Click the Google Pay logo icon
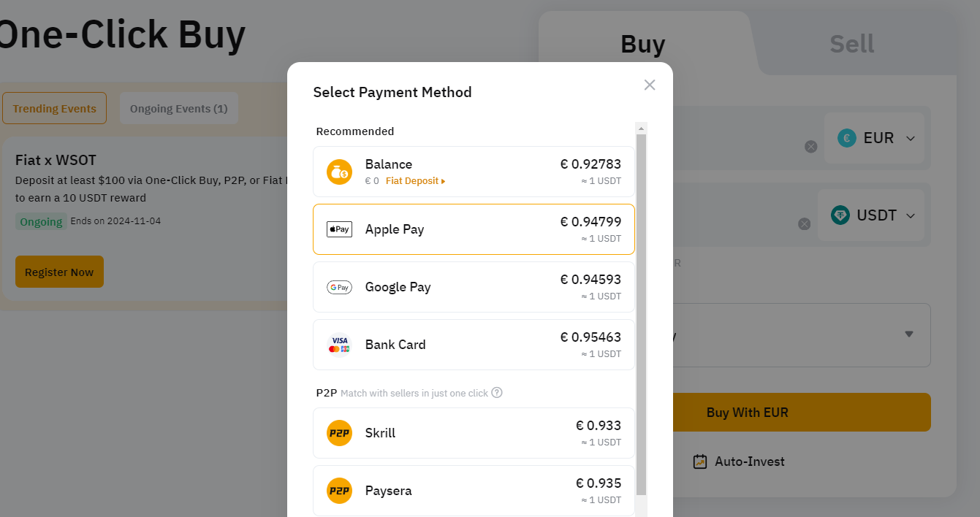The width and height of the screenshot is (980, 517). pyautogui.click(x=339, y=287)
